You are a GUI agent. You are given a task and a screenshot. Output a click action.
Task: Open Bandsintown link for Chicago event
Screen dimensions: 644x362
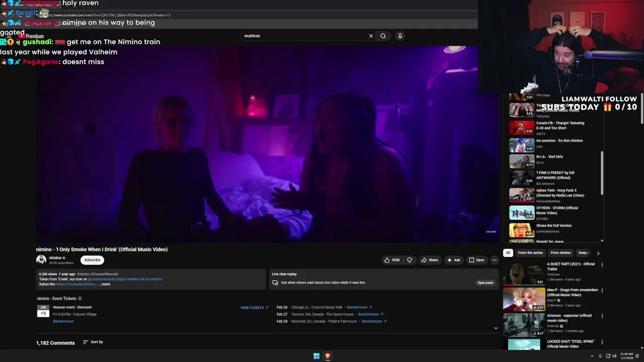coord(359,307)
